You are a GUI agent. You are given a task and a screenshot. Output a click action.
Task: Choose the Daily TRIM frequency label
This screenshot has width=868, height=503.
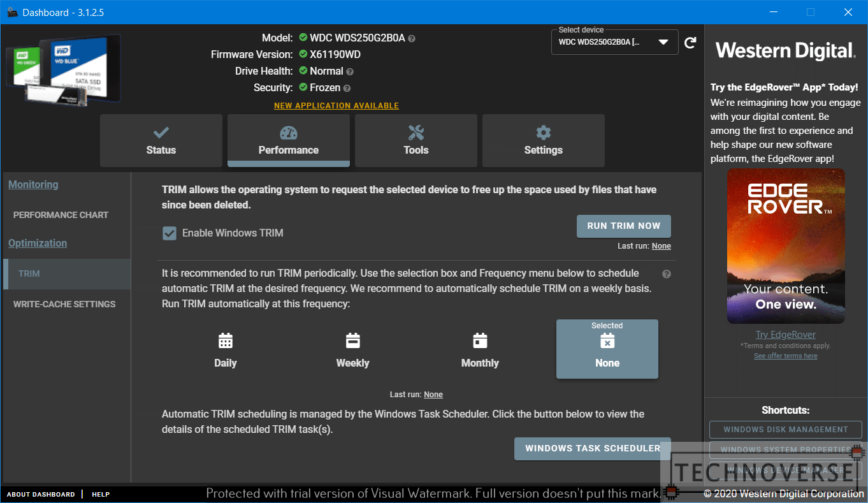pos(226,363)
